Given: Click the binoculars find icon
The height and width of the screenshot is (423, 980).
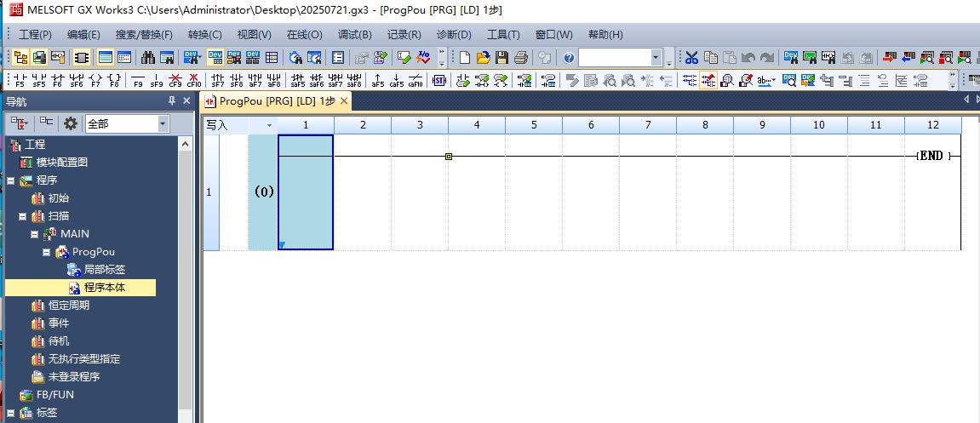Looking at the screenshot, I should (x=148, y=58).
